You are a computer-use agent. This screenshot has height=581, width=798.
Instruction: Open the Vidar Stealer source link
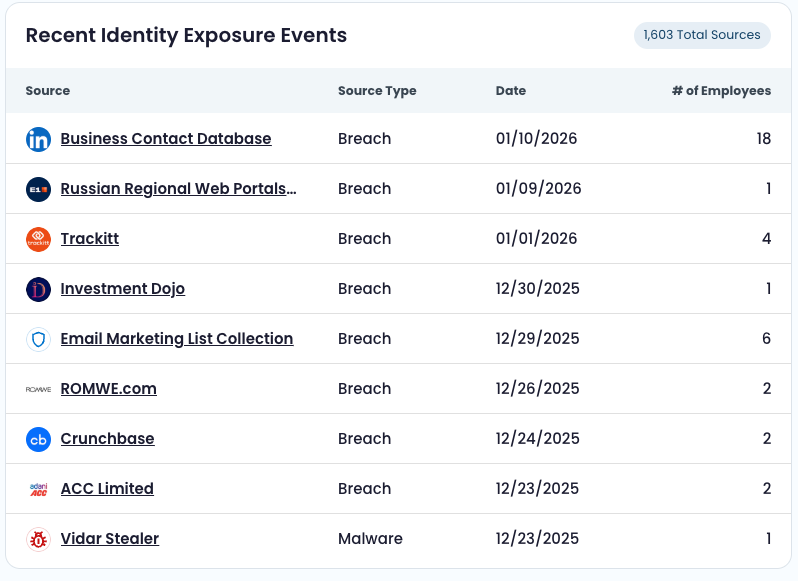tap(110, 538)
